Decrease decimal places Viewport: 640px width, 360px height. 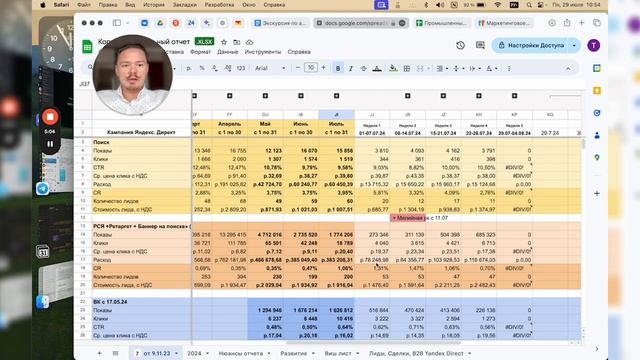point(215,68)
